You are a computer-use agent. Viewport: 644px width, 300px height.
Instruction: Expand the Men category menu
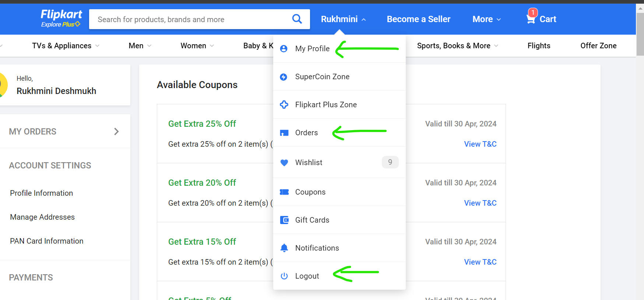click(x=140, y=46)
